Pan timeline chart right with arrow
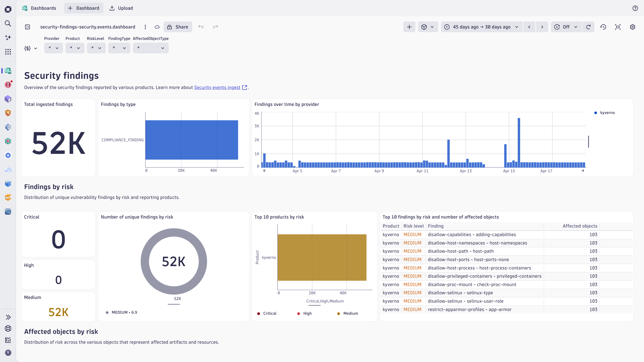644x362 pixels. [x=583, y=171]
